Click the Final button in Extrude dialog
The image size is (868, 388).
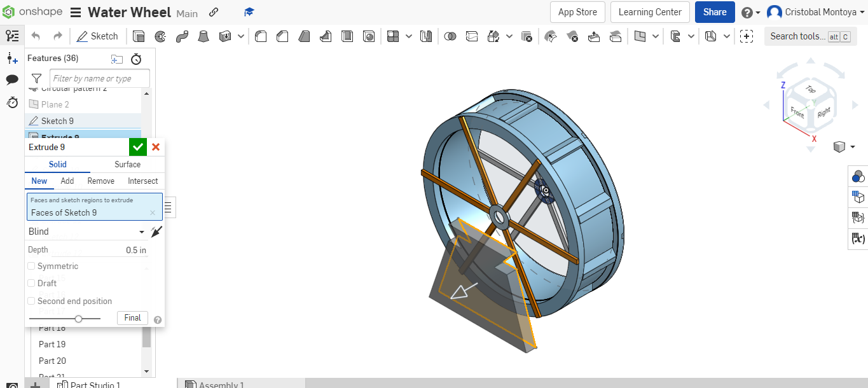tap(133, 318)
